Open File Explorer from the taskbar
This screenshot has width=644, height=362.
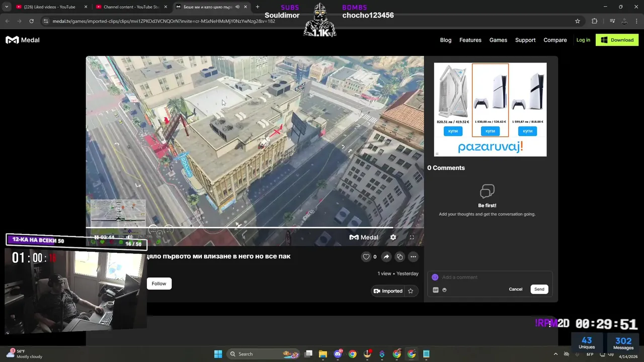point(323,354)
